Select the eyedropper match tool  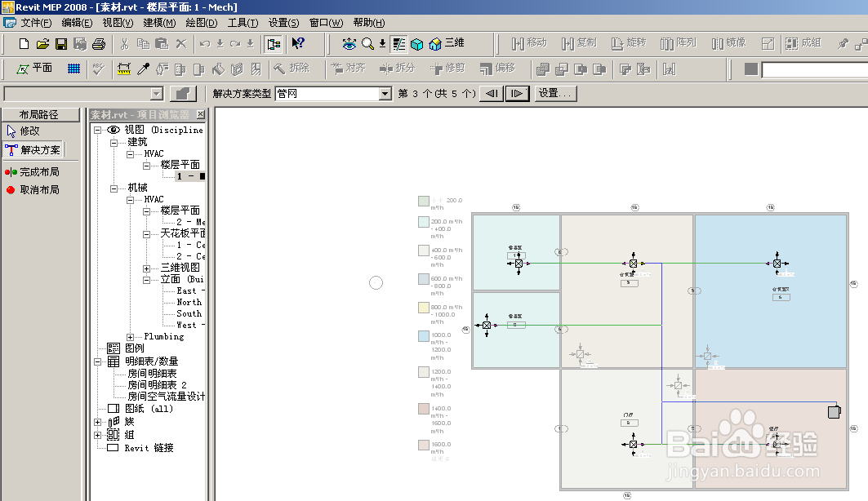144,69
